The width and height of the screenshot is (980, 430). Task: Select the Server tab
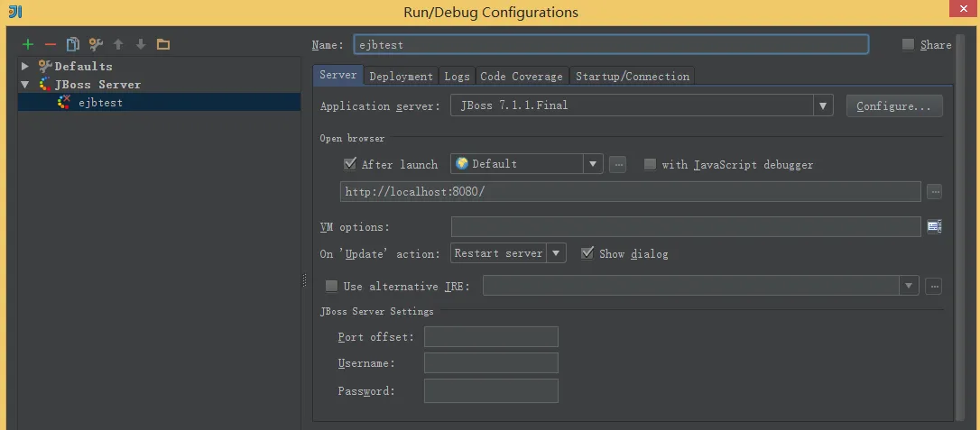pyautogui.click(x=338, y=75)
